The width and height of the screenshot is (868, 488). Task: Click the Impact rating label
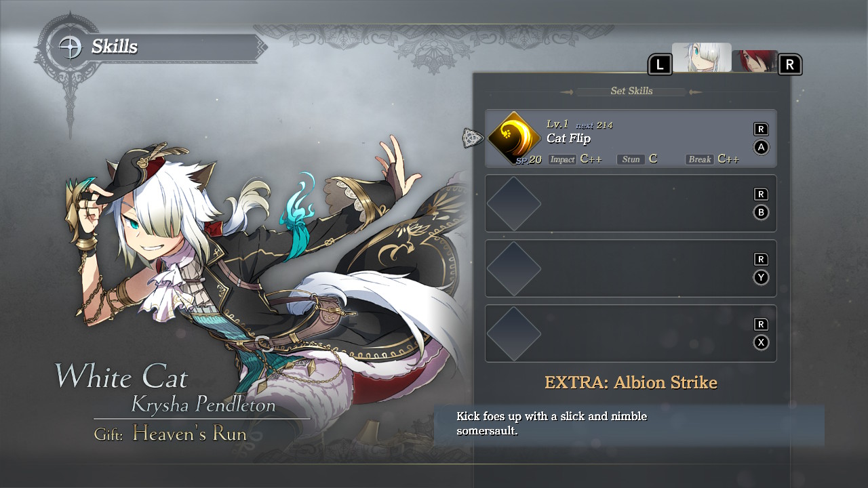pyautogui.click(x=562, y=159)
